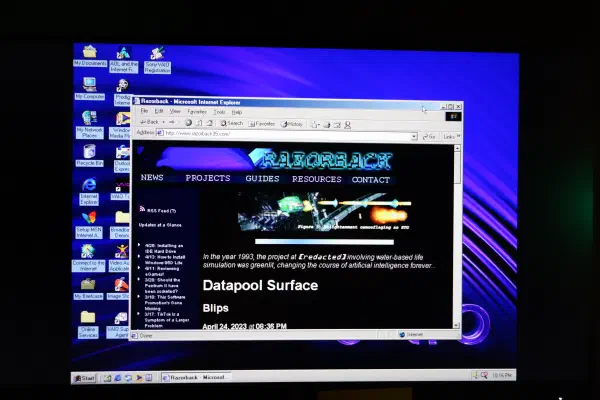The height and width of the screenshot is (400, 600).
Task: Click the RSS Feed icon in sidebar
Action: coord(142,209)
